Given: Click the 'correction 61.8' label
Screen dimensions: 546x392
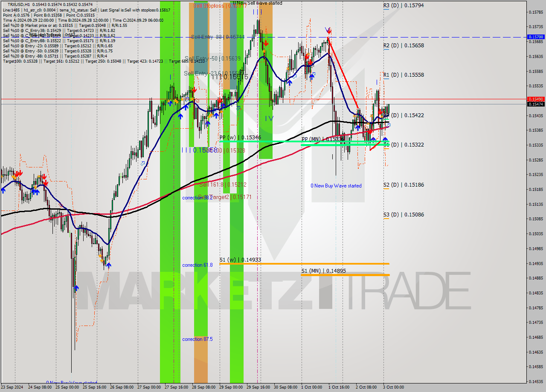Looking at the screenshot, I should pyautogui.click(x=197, y=265).
